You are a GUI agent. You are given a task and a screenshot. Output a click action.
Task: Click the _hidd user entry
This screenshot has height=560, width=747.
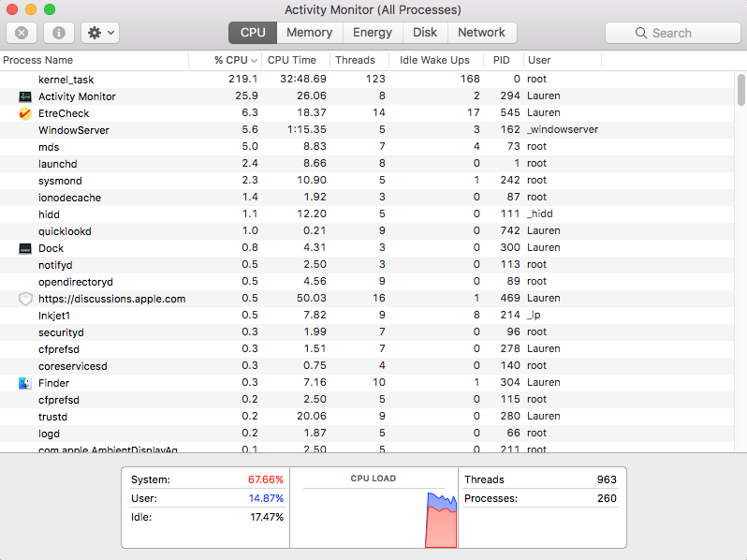tap(540, 214)
